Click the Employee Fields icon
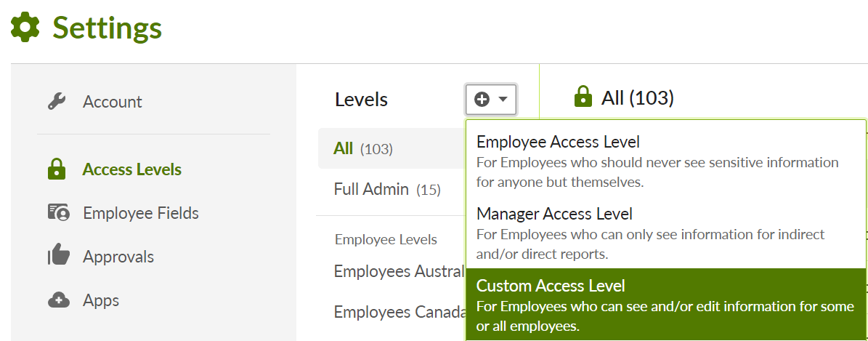868x341 pixels. (x=58, y=213)
